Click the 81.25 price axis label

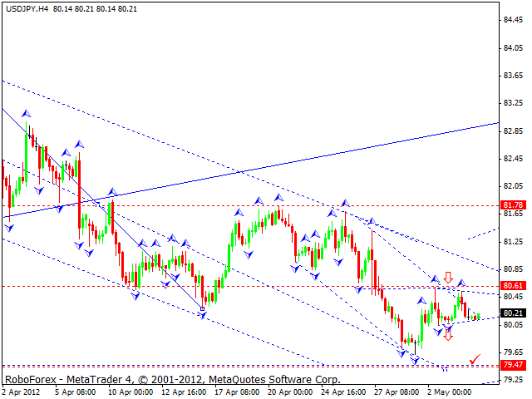pos(513,241)
